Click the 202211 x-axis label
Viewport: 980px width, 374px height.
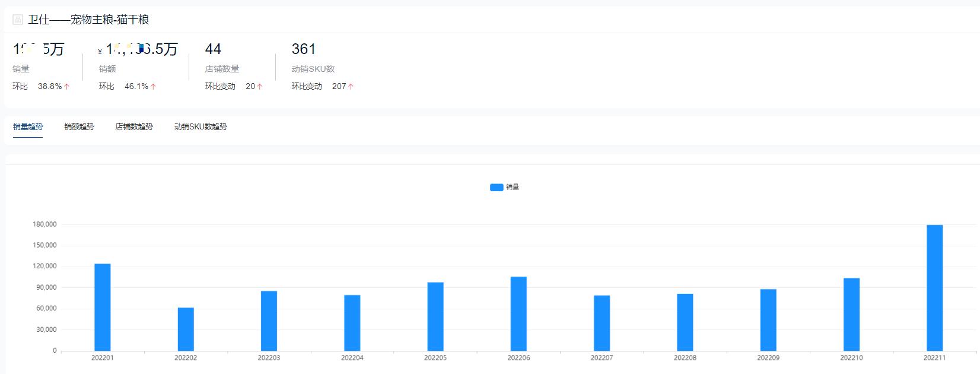point(935,358)
